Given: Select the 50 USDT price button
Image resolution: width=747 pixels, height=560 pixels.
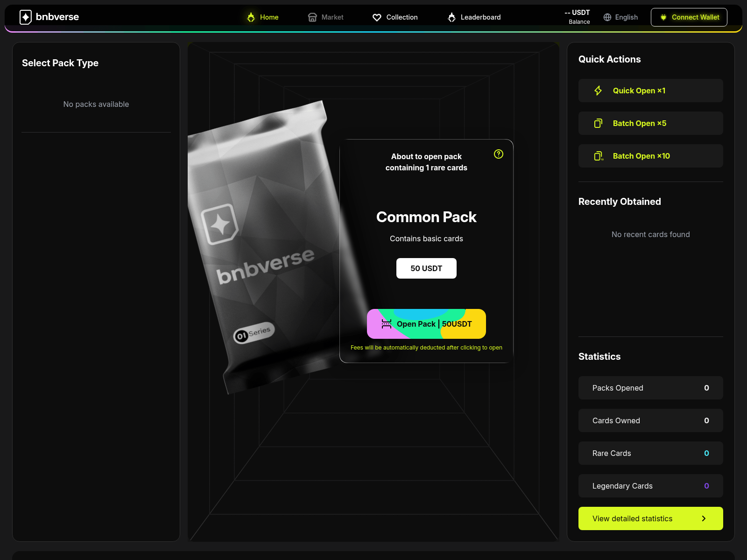Looking at the screenshot, I should click(x=426, y=268).
